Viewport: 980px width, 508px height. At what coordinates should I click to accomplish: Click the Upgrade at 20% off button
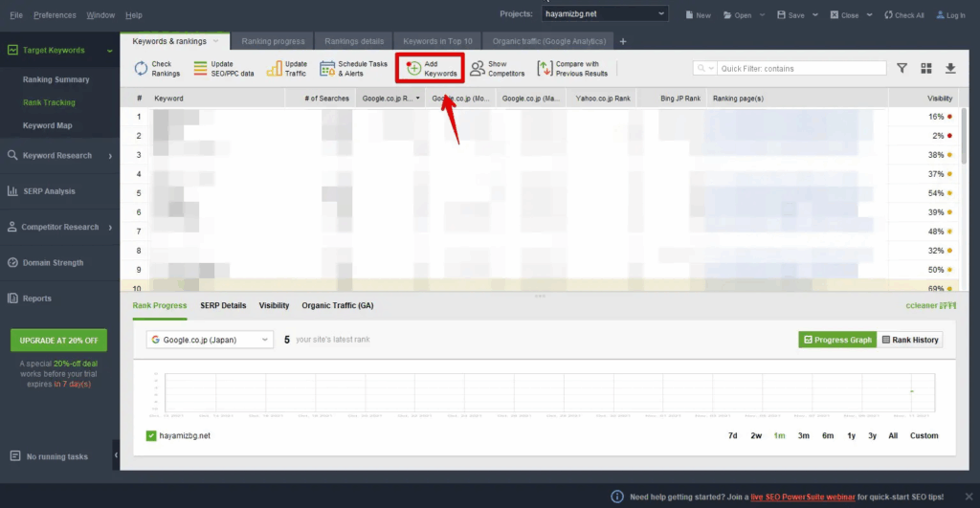58,341
